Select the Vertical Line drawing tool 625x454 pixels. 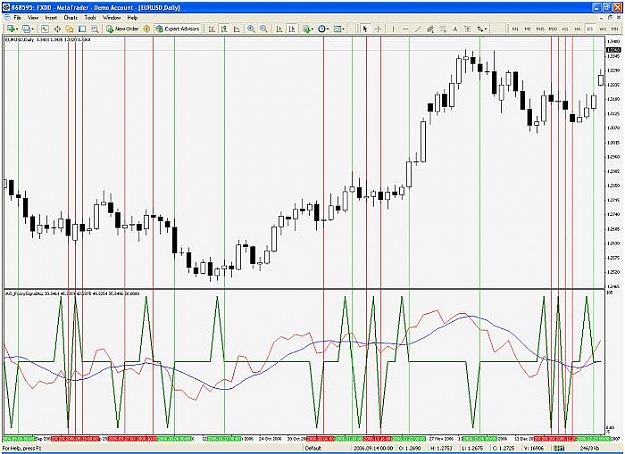(x=393, y=29)
